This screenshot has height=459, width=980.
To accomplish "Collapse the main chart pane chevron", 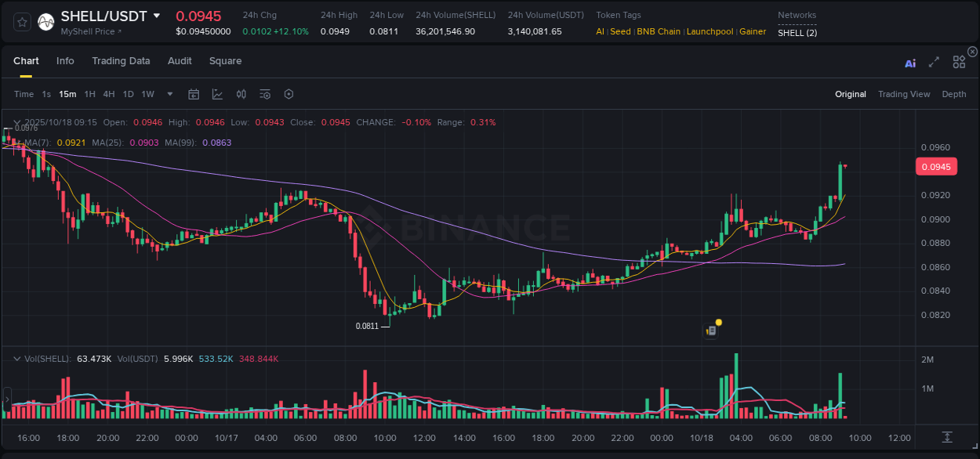I will click(x=16, y=124).
